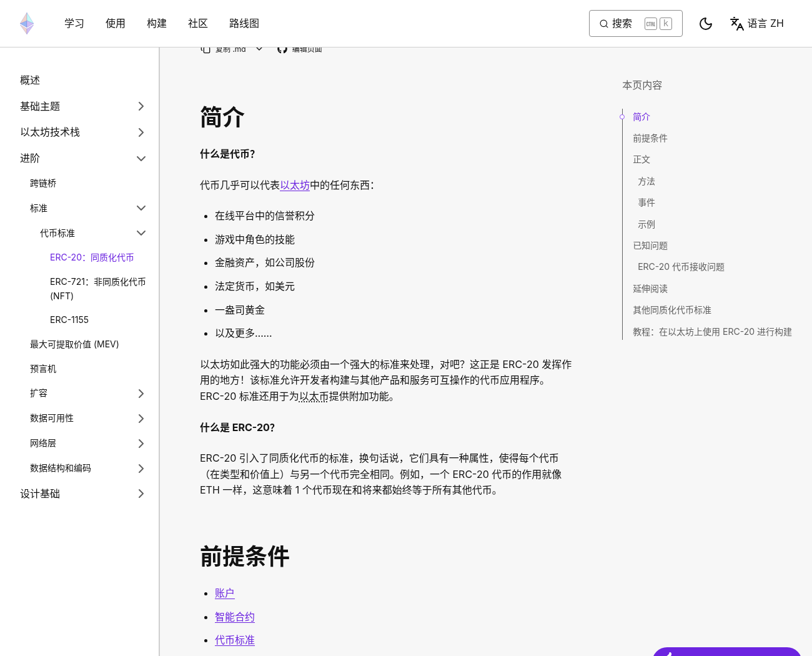812x656 pixels.
Task: Jump to 延伸阅读 in page contents
Action: pos(650,289)
